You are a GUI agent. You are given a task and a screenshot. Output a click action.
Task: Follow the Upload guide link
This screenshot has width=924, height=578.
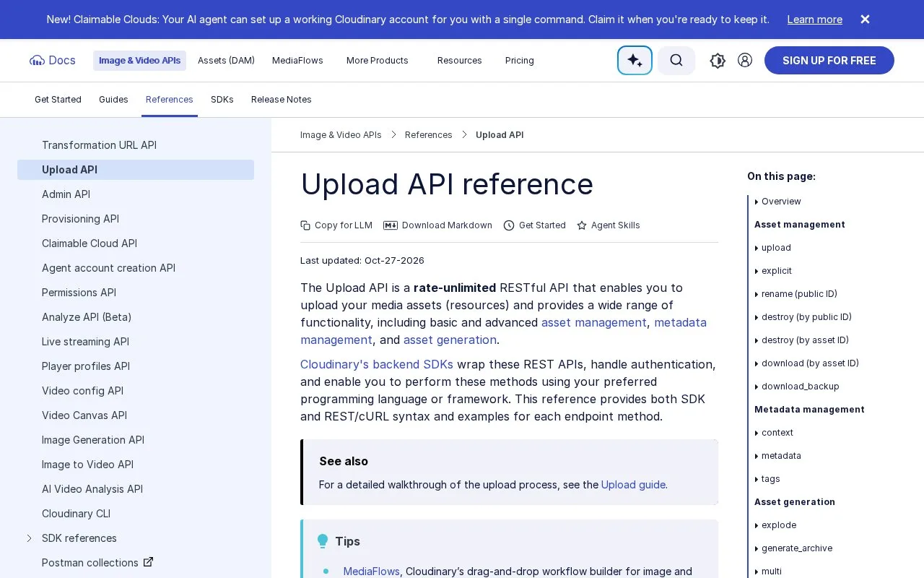pyautogui.click(x=633, y=485)
